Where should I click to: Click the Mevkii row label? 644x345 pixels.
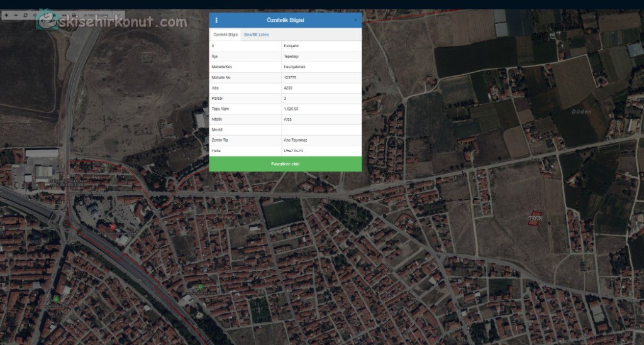pyautogui.click(x=217, y=129)
